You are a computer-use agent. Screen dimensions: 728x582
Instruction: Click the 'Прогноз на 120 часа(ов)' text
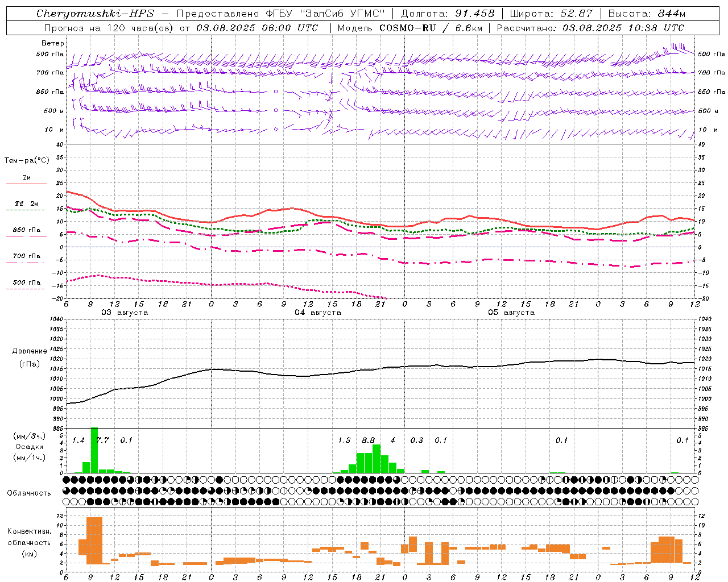[x=109, y=28]
